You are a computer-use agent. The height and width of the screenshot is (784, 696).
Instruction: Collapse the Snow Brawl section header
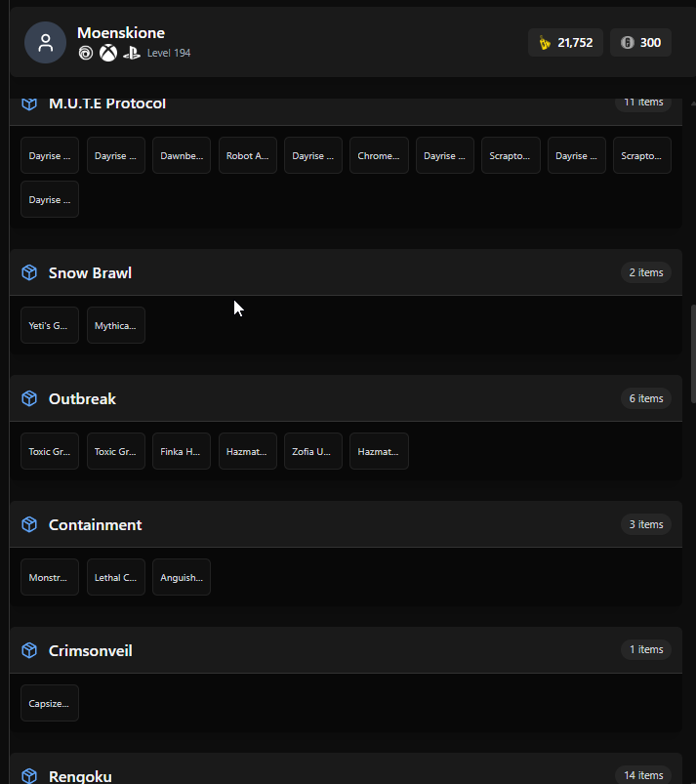click(x=346, y=272)
